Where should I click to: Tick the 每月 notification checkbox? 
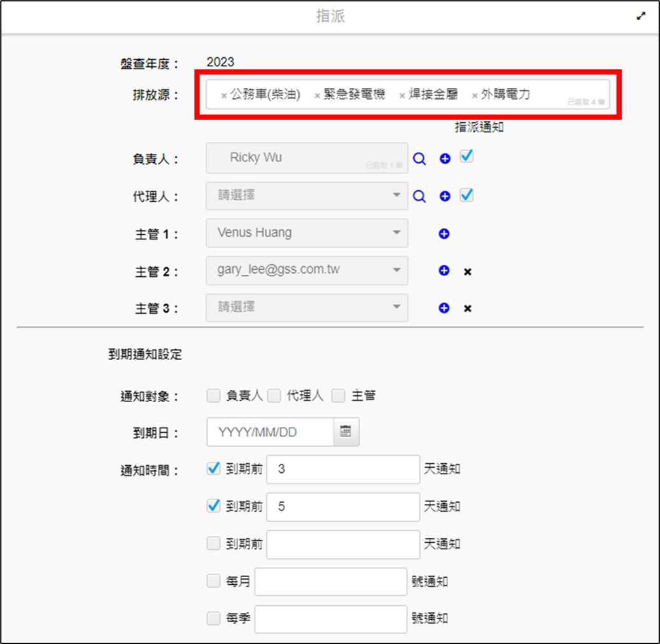pos(213,582)
